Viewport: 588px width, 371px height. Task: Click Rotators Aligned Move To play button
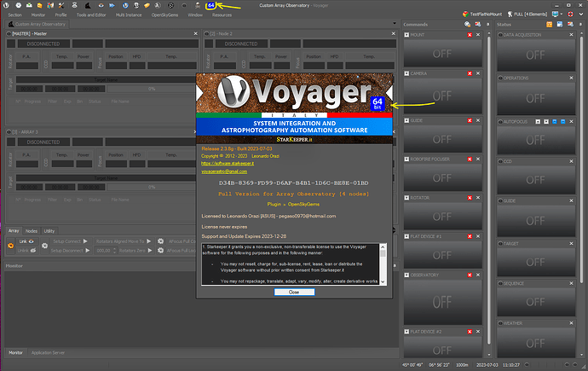pyautogui.click(x=149, y=241)
